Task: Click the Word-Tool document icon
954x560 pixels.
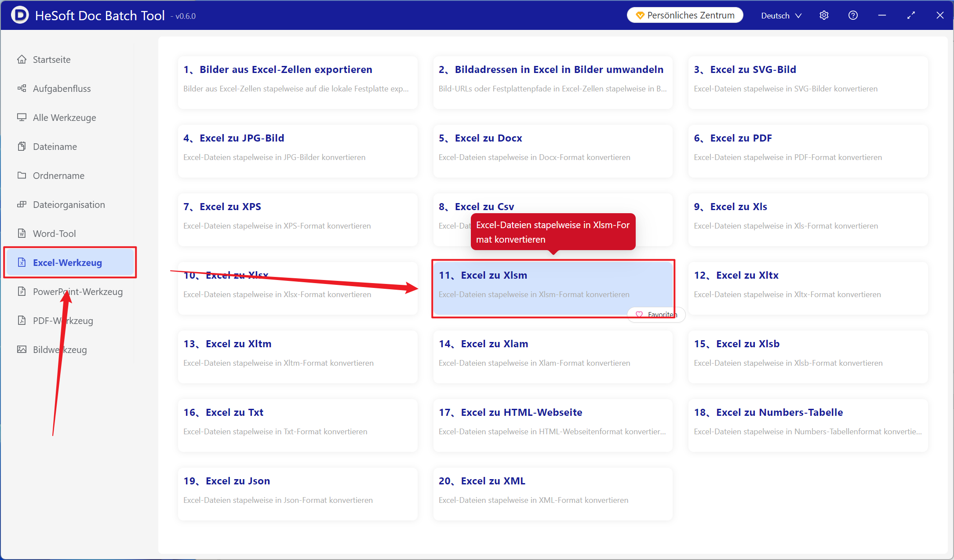Action: click(x=22, y=233)
